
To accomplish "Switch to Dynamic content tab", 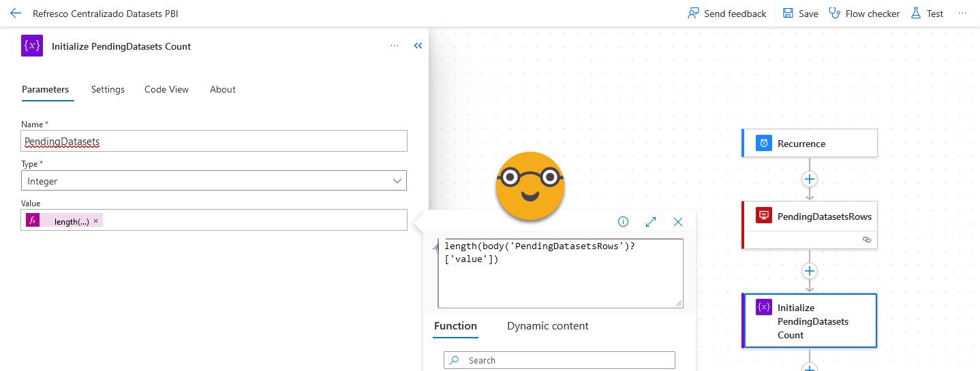I will (547, 326).
